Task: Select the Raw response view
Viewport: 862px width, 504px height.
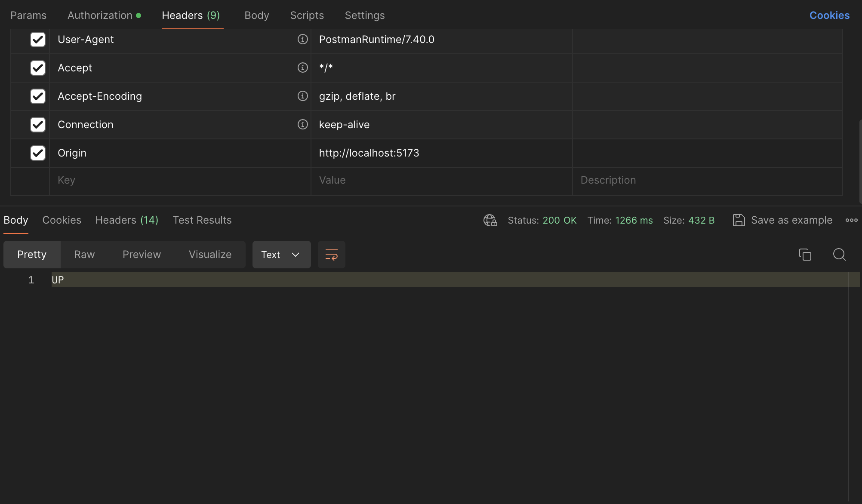Action: tap(84, 255)
